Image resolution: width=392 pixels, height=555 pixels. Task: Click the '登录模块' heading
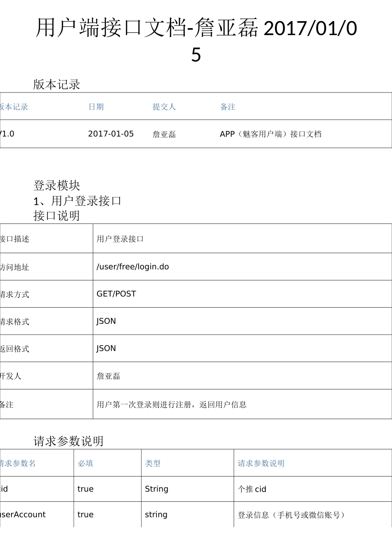57,185
